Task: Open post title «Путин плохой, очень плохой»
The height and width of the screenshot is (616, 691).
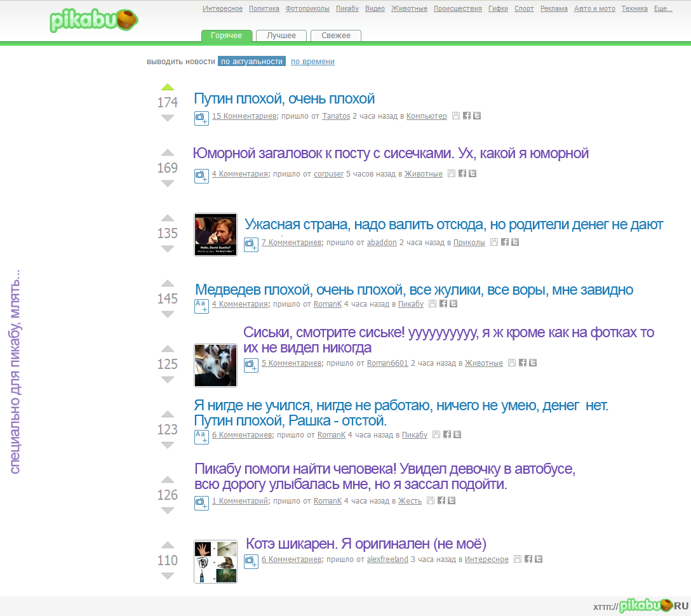Action: point(284,99)
